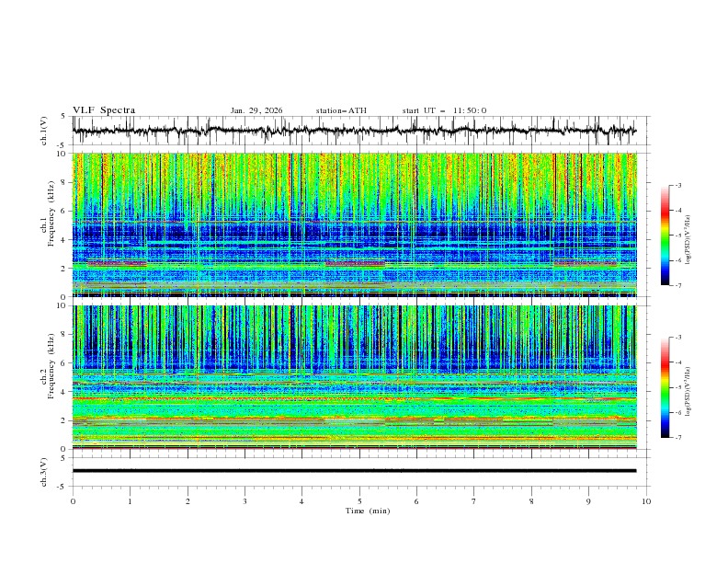Click the 'VLF Spectra' title text
Image resolution: width=728 pixels, height=563 pixels.
click(x=104, y=110)
